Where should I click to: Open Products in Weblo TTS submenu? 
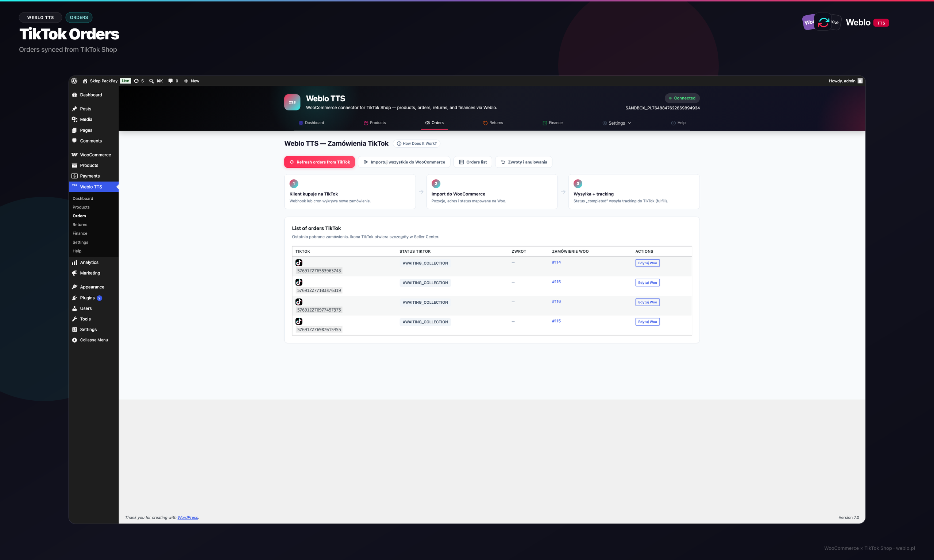81,207
